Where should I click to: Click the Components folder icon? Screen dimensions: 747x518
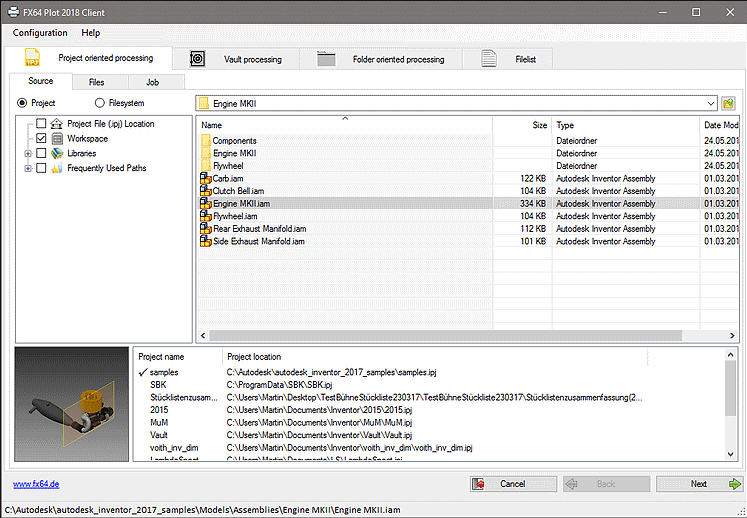click(x=206, y=141)
